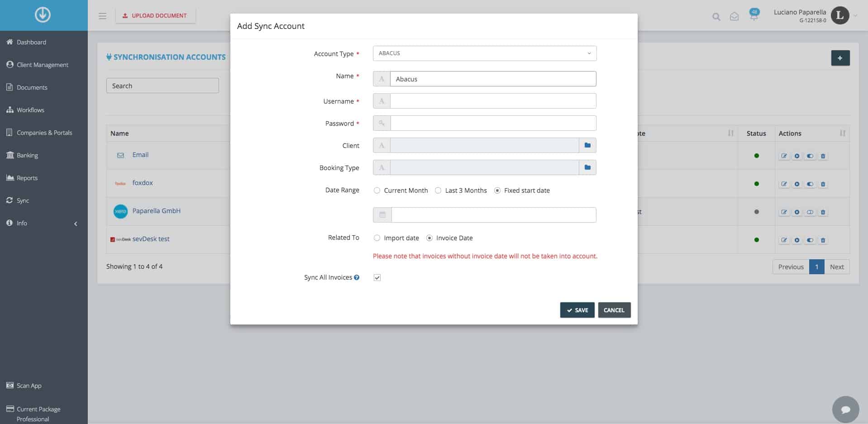Image resolution: width=868 pixels, height=424 pixels.
Task: Select the Fixed start date radio option
Action: coord(497,191)
